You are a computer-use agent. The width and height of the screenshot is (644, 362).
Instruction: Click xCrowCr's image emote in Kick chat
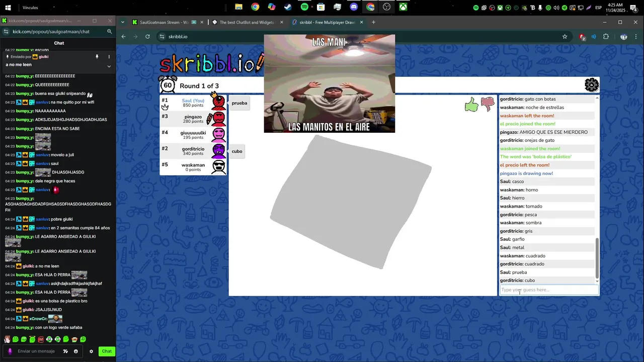[x=55, y=319]
